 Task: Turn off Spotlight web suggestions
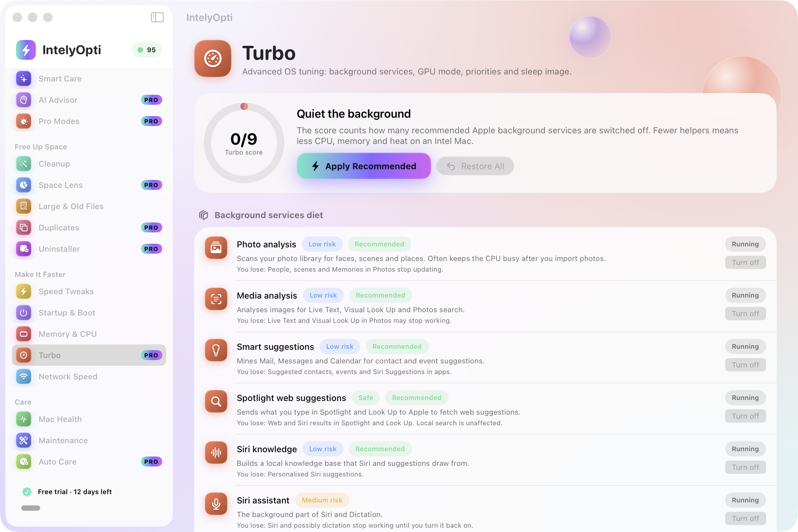(x=745, y=416)
